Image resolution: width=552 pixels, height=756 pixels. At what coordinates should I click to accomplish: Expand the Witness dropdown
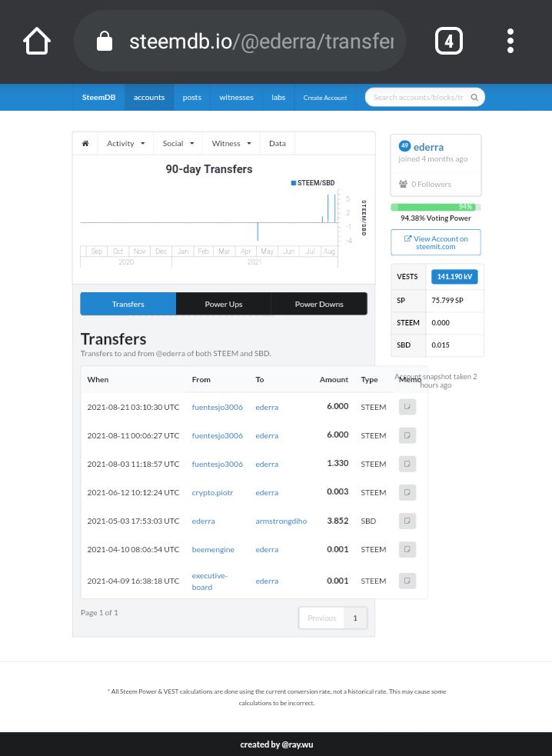tap(231, 143)
